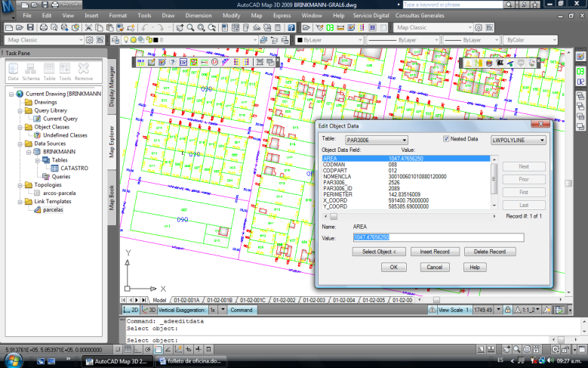Collapse the BRINKMANN data source node

point(29,152)
